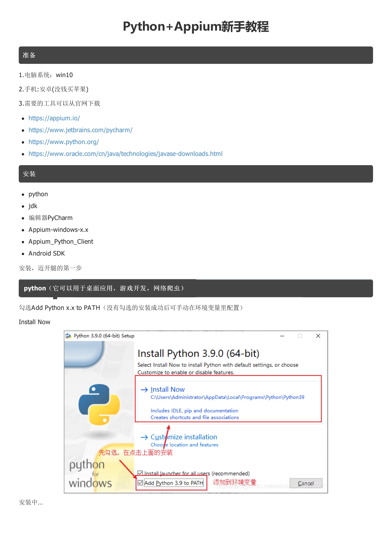
Task: Click the 安装 section header bar
Action: [196, 174]
